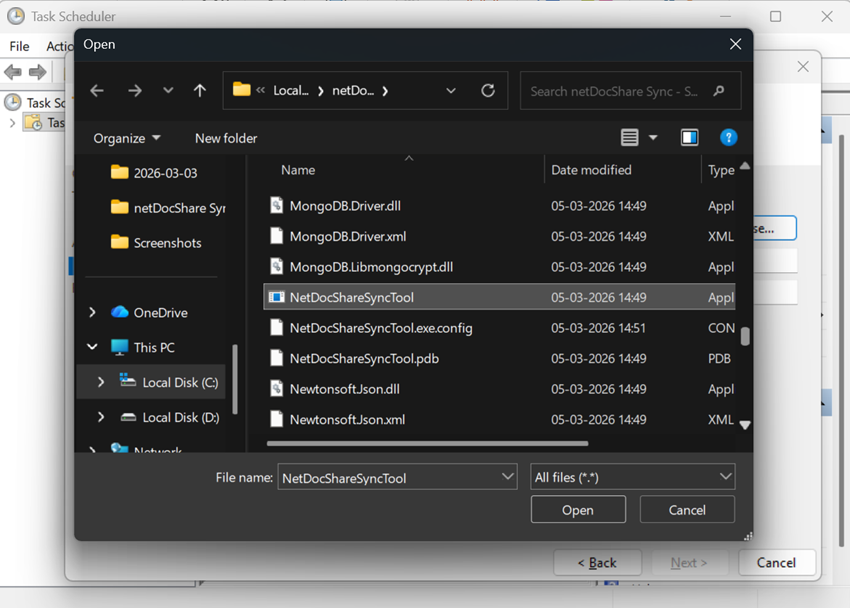Cancel the Open dialog
The image size is (850, 608).
(x=687, y=509)
